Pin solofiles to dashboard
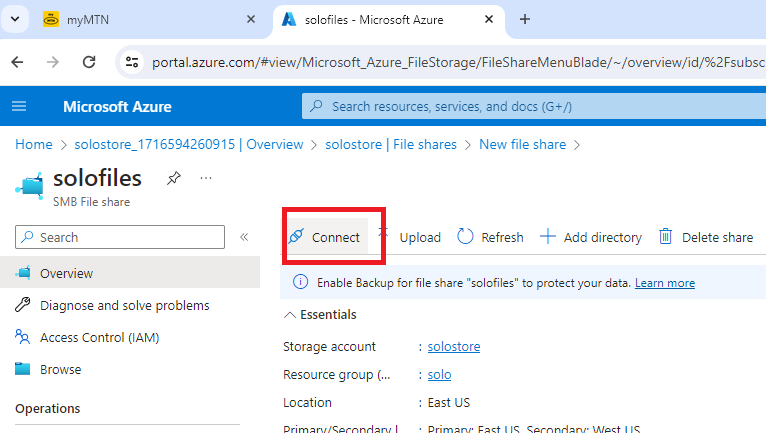 (174, 178)
